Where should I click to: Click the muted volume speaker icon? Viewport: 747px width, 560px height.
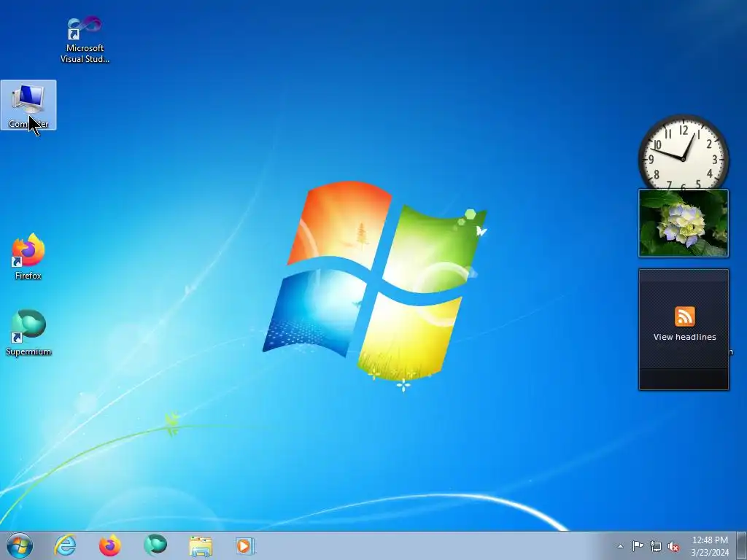[x=673, y=547]
